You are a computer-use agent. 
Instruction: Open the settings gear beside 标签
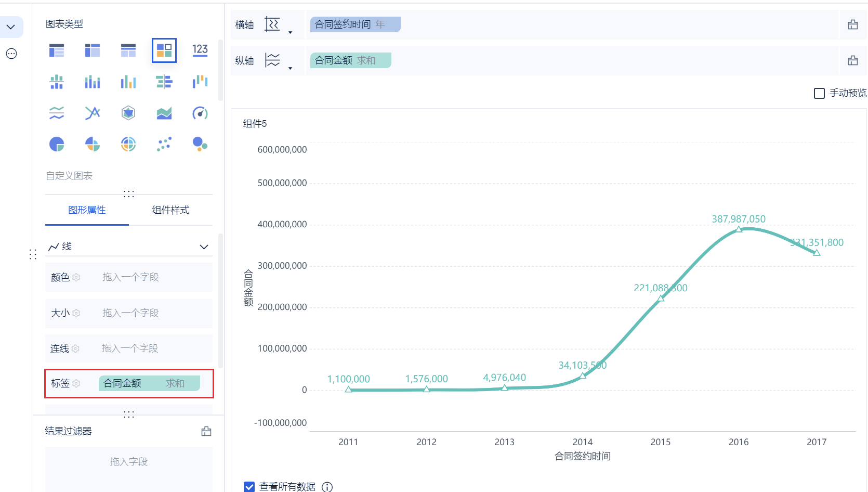(76, 384)
